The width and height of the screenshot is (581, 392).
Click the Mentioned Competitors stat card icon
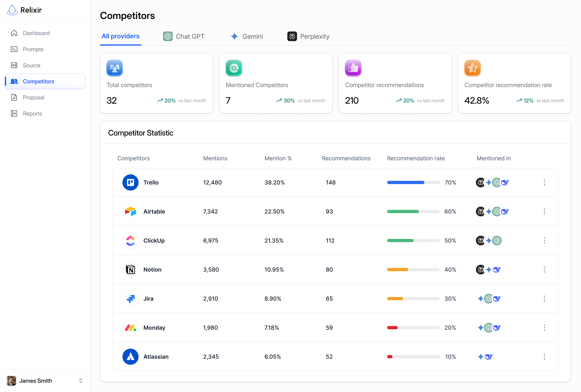pos(234,68)
